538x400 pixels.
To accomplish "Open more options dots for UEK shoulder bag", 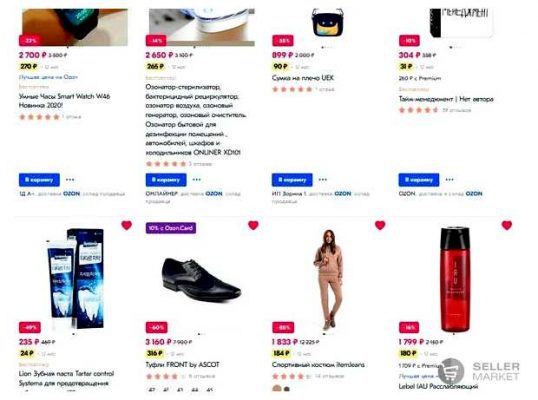I will coord(323,179).
